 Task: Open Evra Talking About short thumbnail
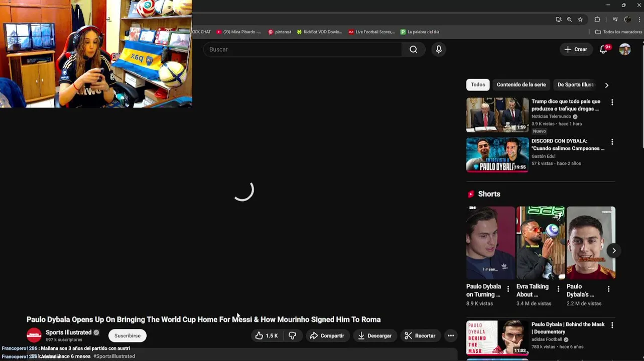(541, 243)
